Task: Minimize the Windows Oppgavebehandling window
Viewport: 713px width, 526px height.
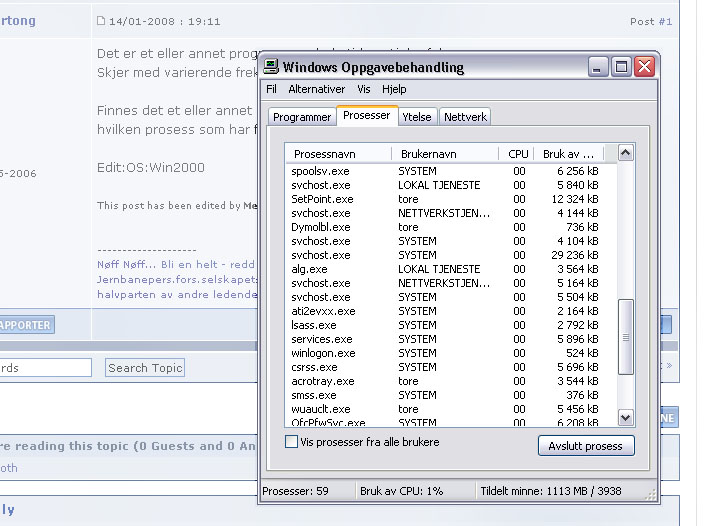Action: (x=598, y=67)
